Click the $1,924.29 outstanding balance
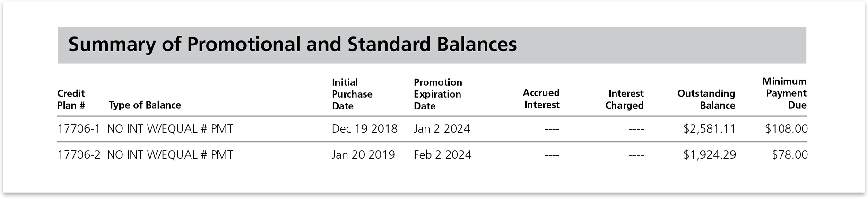This screenshot has height=199, width=868. tap(709, 155)
